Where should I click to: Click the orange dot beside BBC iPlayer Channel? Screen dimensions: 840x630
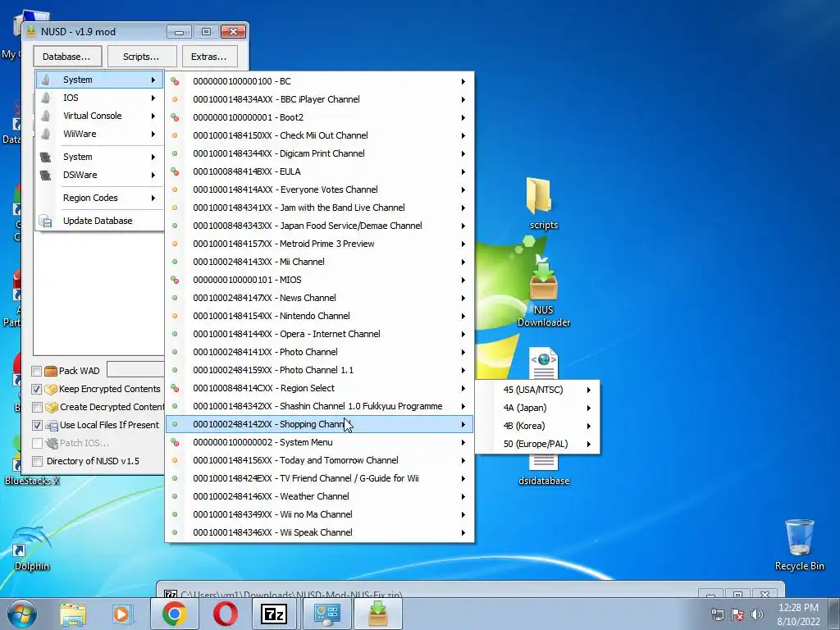[x=175, y=99]
